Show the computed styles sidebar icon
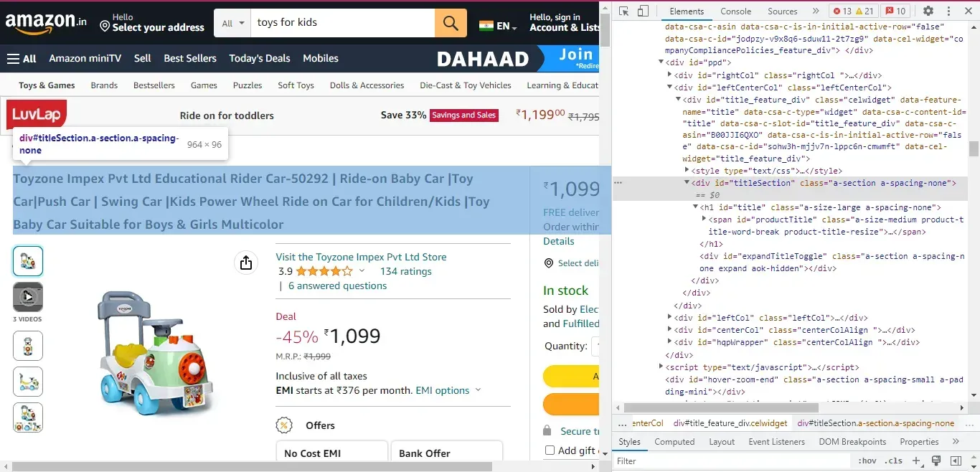 pos(956,461)
